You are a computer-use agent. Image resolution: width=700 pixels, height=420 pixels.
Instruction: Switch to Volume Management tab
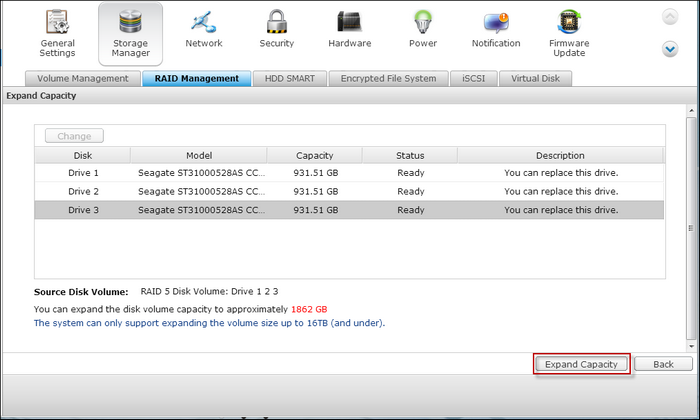click(x=83, y=78)
